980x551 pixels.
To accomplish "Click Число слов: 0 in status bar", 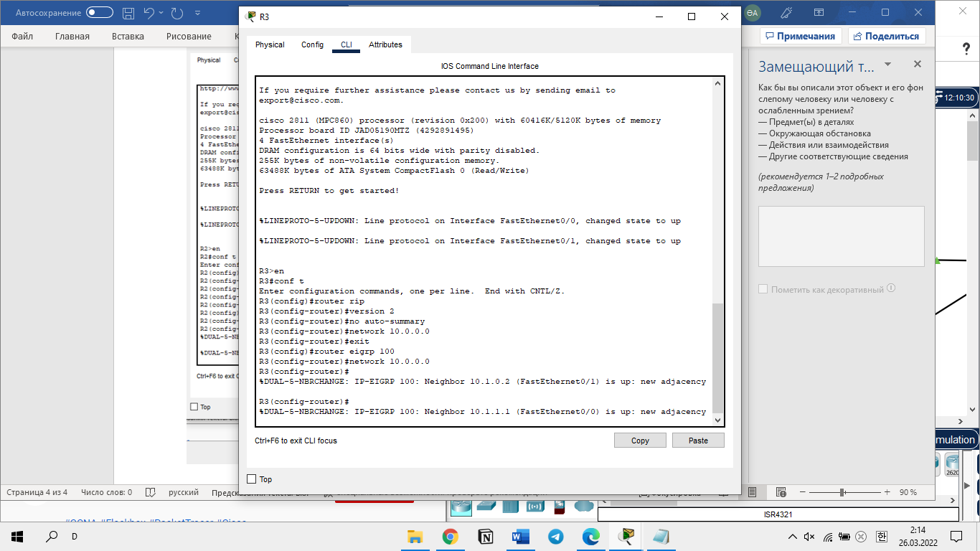I will tap(106, 492).
